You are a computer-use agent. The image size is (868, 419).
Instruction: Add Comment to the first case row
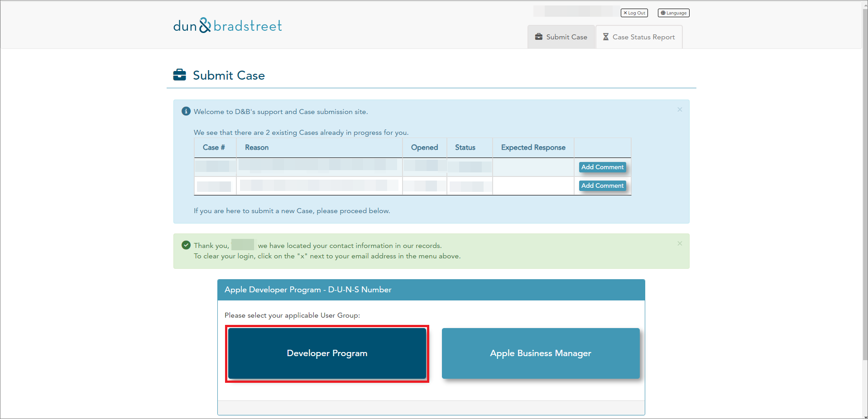[x=602, y=167]
